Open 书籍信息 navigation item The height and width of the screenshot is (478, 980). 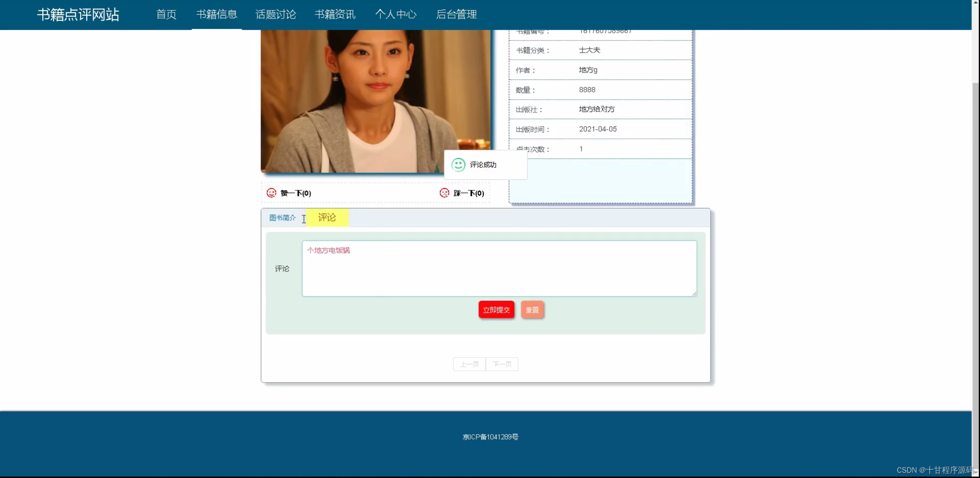[x=217, y=14]
